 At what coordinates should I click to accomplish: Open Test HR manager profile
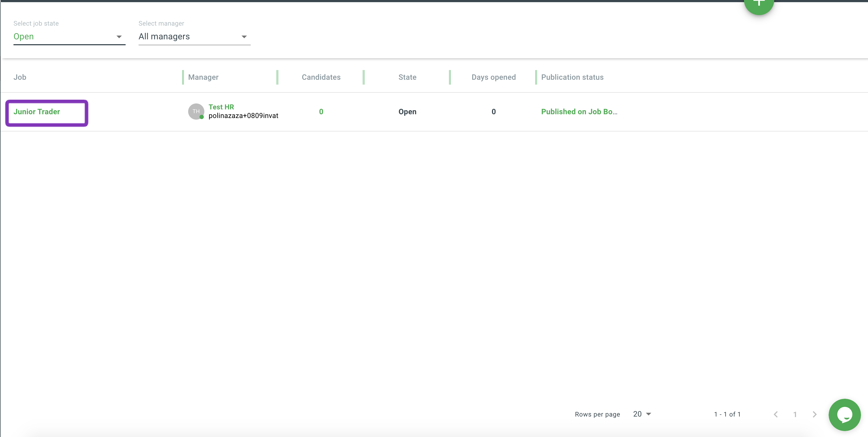point(221,107)
